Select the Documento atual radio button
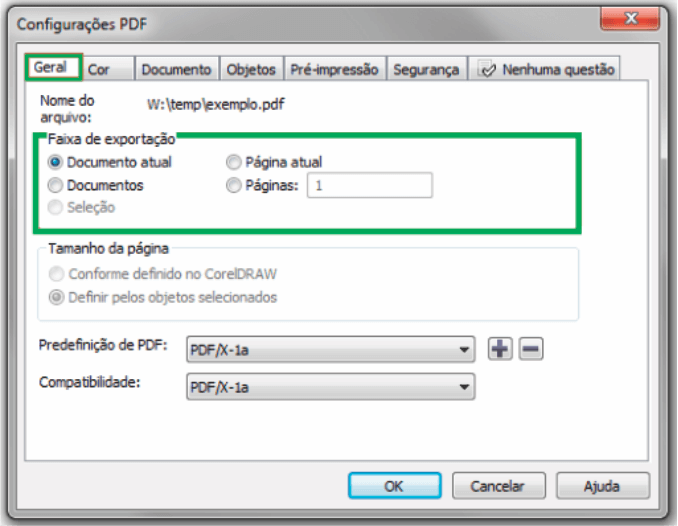Image resolution: width=678 pixels, height=526 pixels. coord(55,163)
